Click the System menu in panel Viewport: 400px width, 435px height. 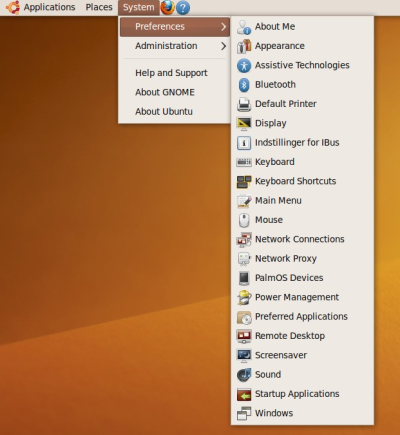click(138, 7)
